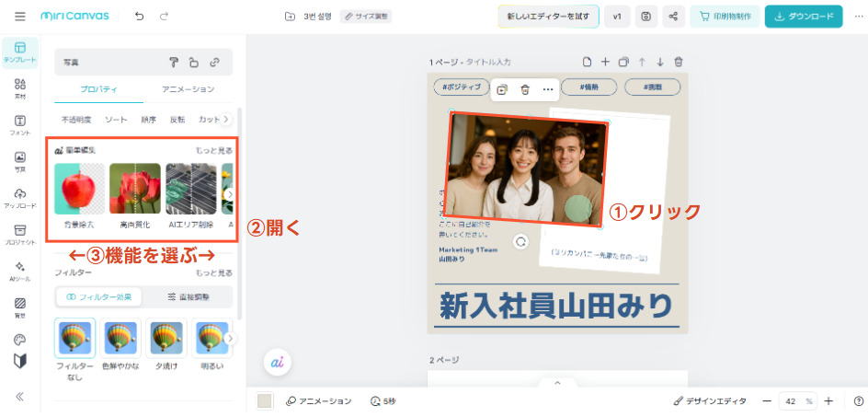Collapse the sidebar with double-chevron icon
The height and width of the screenshot is (417, 868).
click(x=20, y=396)
